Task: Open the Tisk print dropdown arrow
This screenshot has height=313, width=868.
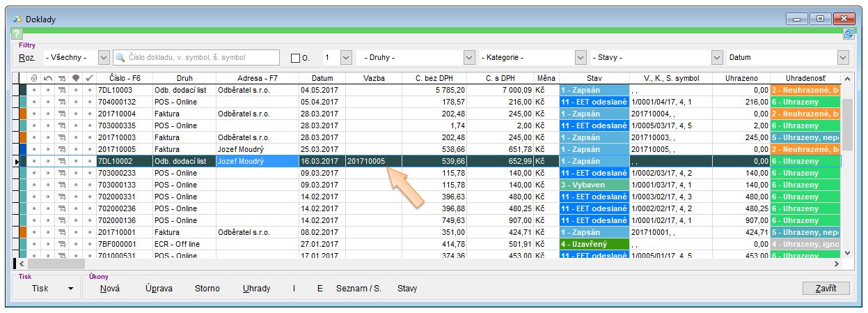Action: coord(70,289)
